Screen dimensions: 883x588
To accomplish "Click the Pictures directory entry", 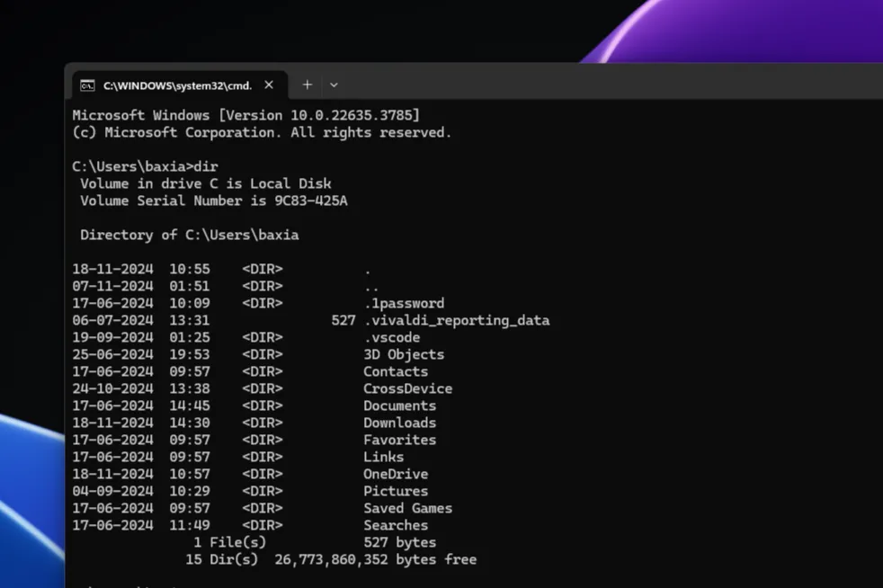I will coord(396,491).
